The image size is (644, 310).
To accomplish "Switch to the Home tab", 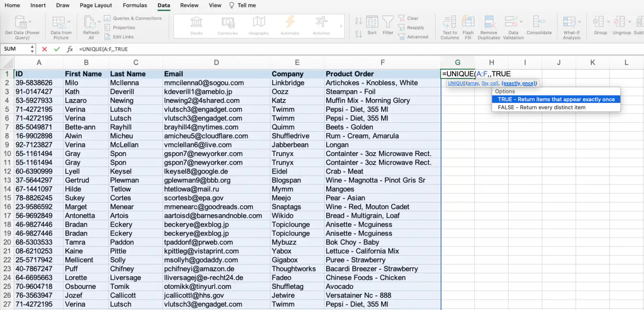I will [12, 5].
